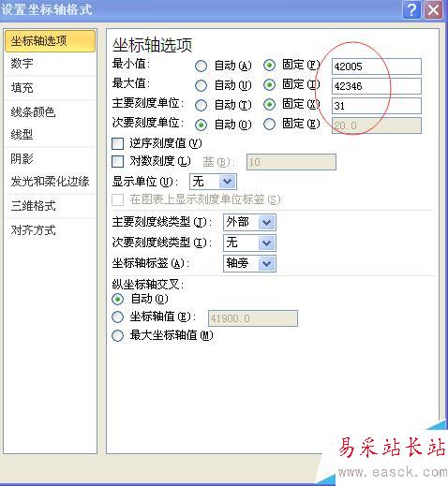
Task: Click the 主要刻度单位 field showing 31
Action: [x=377, y=106]
